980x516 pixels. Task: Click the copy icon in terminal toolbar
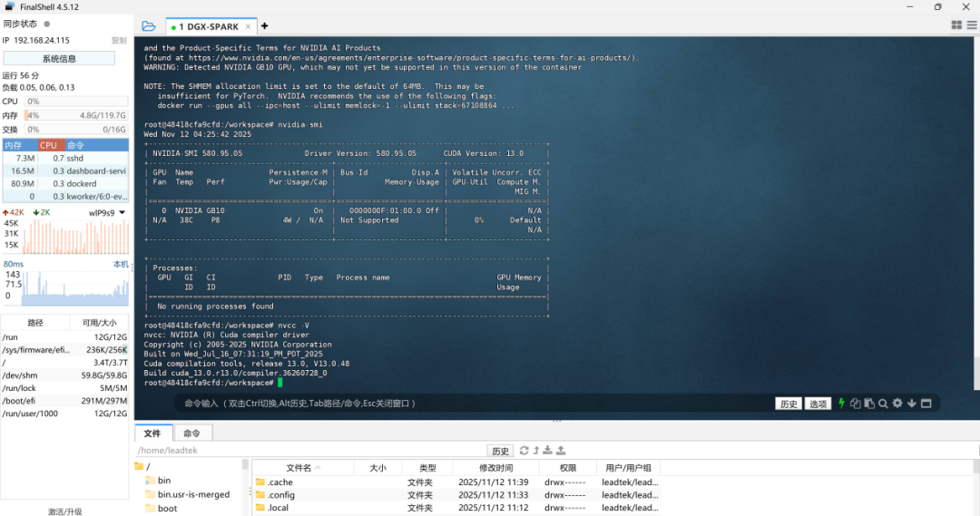(x=855, y=404)
